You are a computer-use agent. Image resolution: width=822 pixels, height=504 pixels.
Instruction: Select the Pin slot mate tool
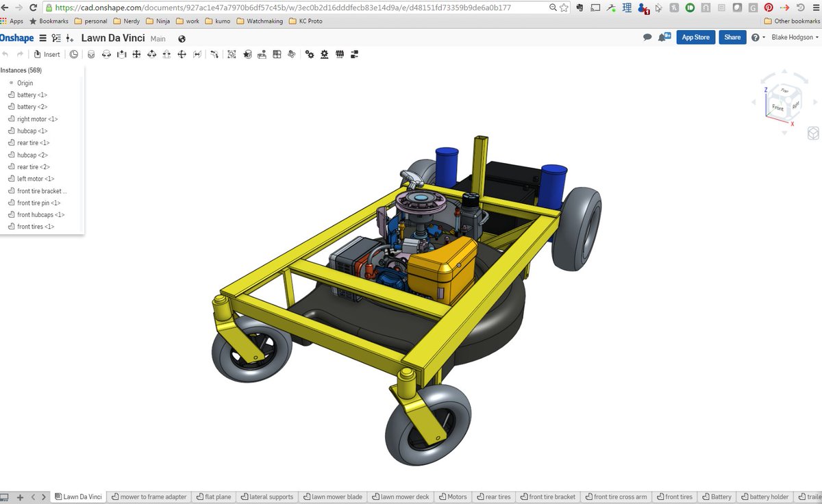[x=166, y=54]
